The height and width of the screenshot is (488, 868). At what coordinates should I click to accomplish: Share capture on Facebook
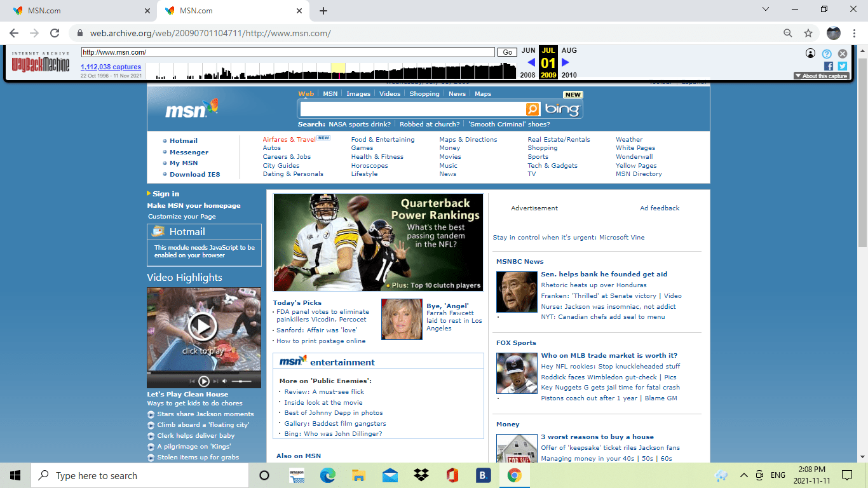coord(829,66)
